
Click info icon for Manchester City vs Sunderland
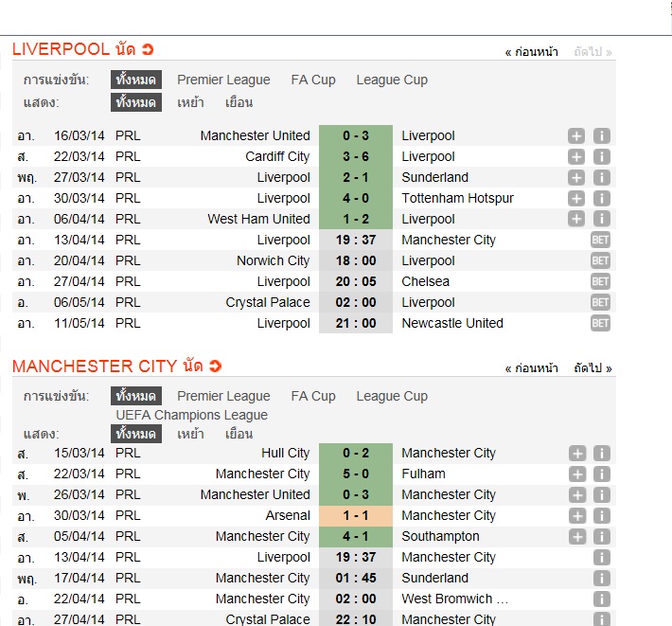[x=601, y=578]
